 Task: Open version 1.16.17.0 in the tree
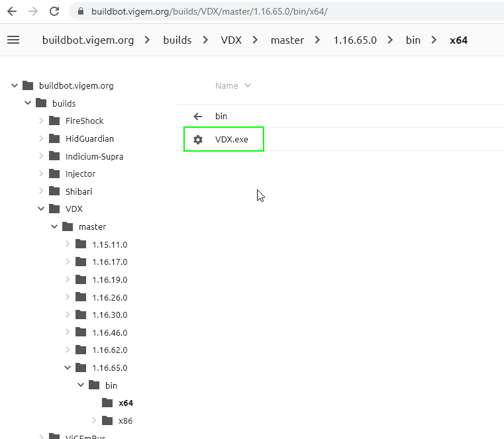(x=109, y=262)
